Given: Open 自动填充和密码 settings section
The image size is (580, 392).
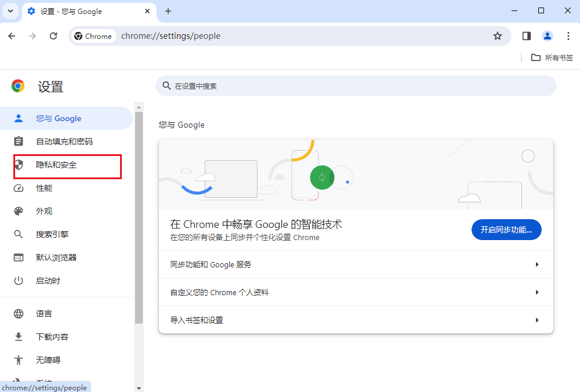Looking at the screenshot, I should (x=66, y=141).
